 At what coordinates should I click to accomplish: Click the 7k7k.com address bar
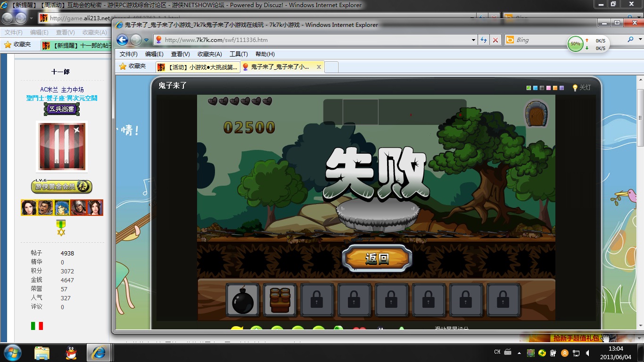(312, 40)
